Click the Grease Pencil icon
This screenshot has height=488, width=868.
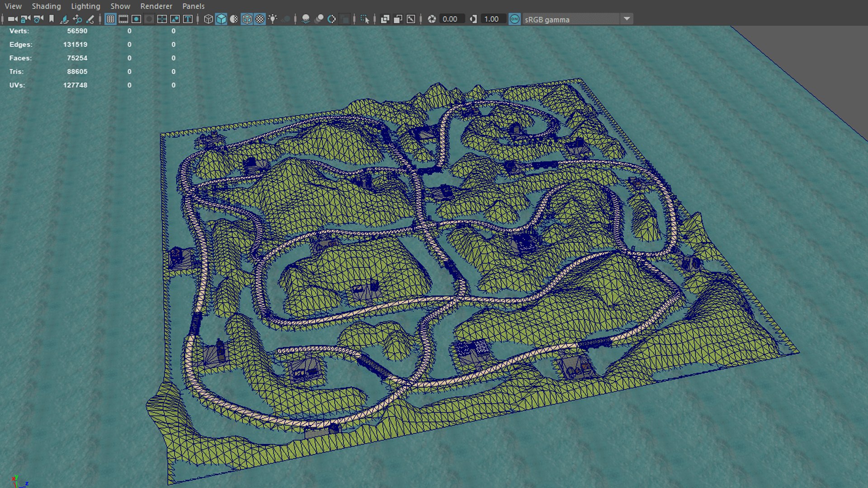tap(90, 19)
